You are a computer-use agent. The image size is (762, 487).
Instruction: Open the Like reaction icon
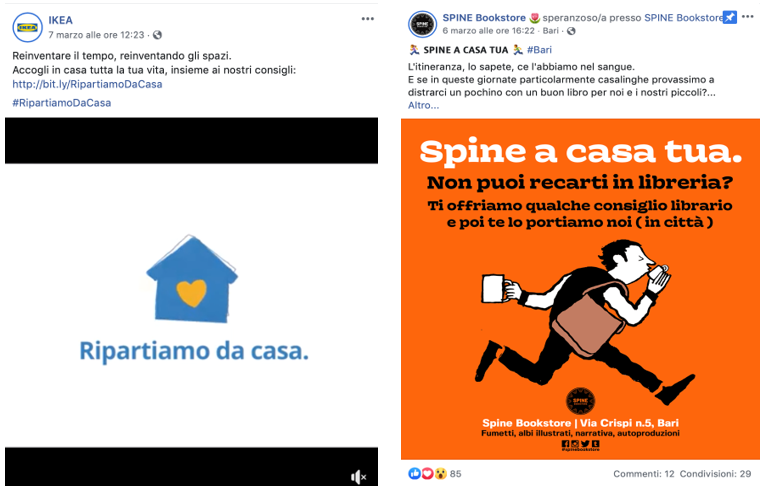point(415,473)
